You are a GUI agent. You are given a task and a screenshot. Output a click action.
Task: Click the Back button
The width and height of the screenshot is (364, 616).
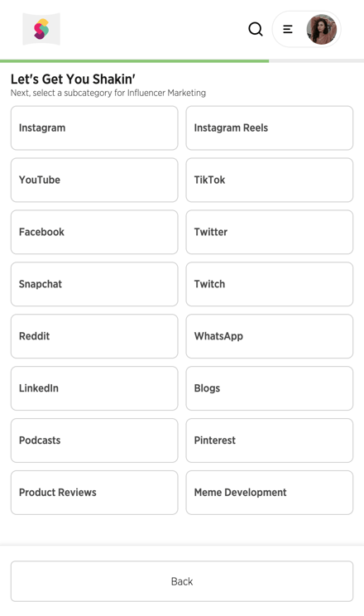[x=182, y=581]
